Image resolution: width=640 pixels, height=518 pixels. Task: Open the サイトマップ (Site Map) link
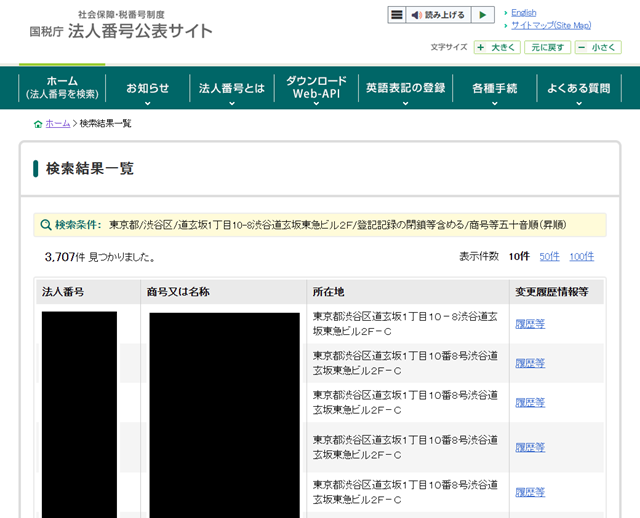(x=550, y=25)
